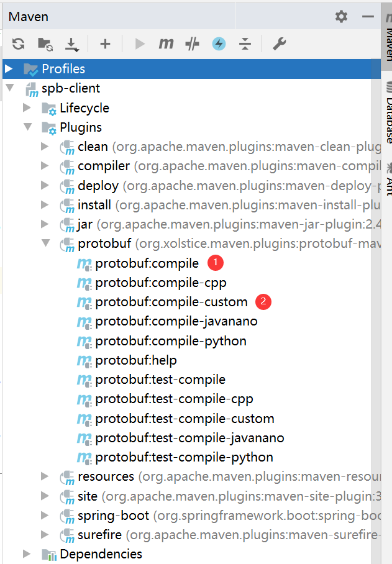Select protobuf:test-compile-custom goal
The width and height of the screenshot is (392, 564).
click(185, 419)
